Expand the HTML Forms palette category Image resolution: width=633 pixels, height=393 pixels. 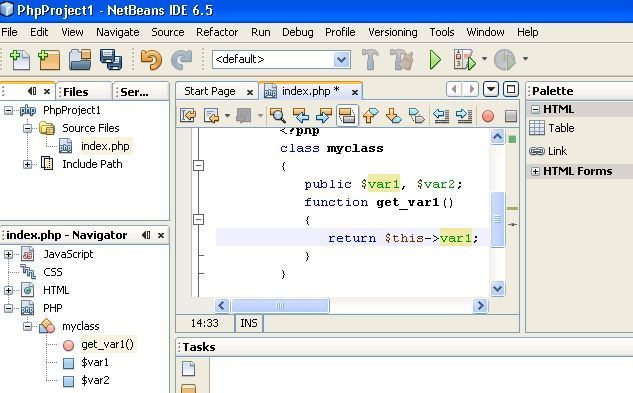535,171
